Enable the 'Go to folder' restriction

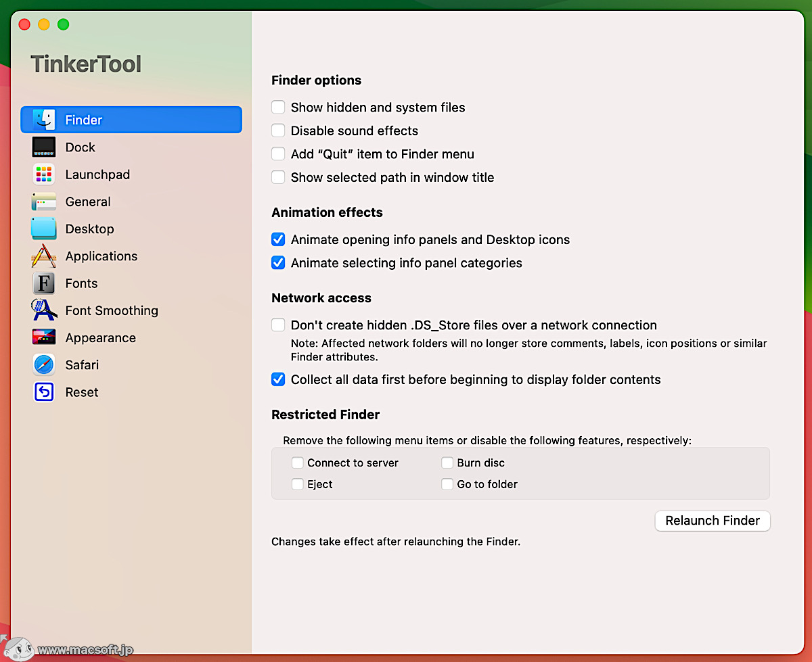point(447,484)
